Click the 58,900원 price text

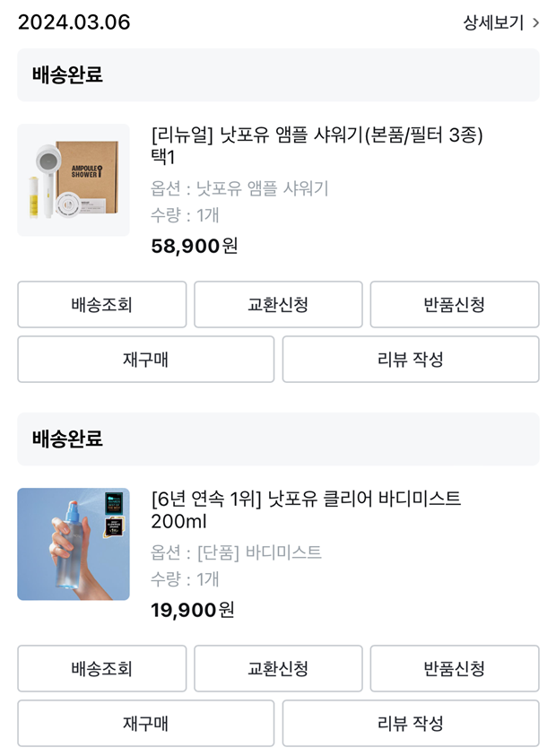click(x=195, y=246)
